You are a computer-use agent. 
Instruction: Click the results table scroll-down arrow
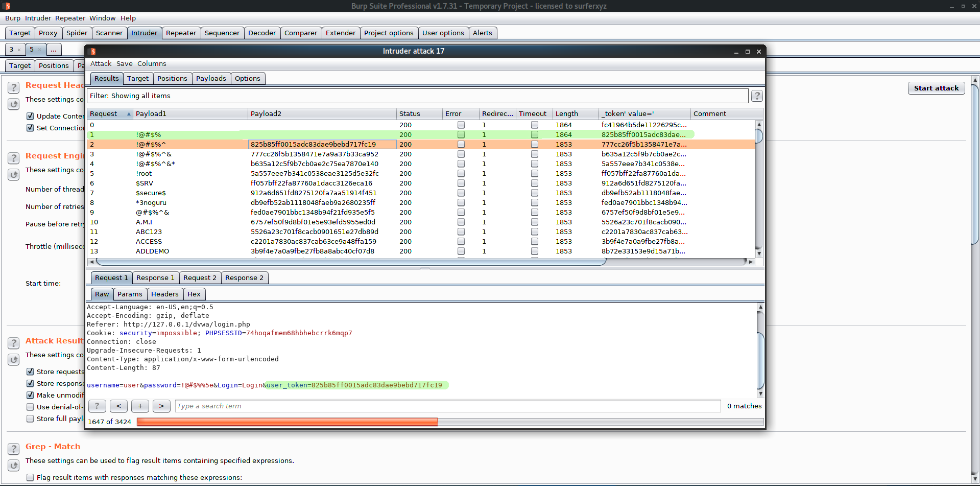(759, 253)
